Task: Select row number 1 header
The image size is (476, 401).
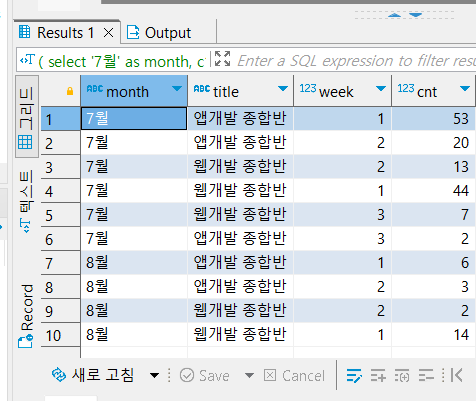Action: (x=60, y=119)
